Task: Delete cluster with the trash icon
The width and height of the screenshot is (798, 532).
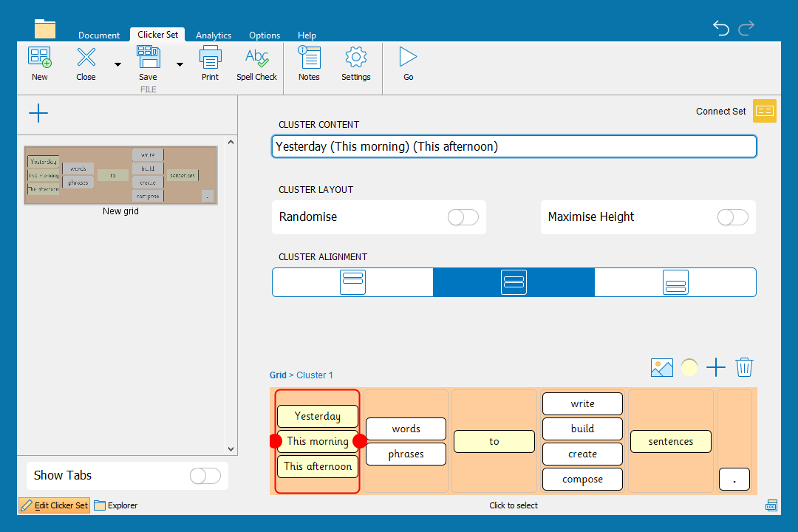Action: tap(744, 367)
